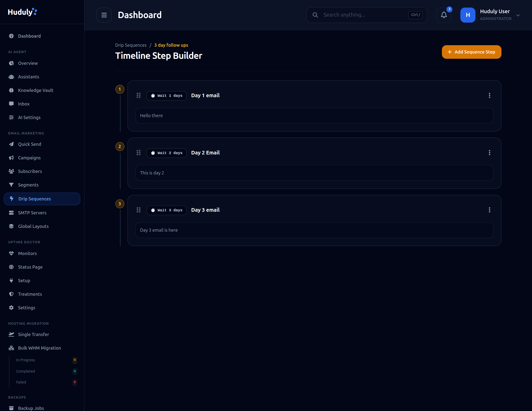
Task: Navigate to Subscribers
Action: pyautogui.click(x=42, y=171)
